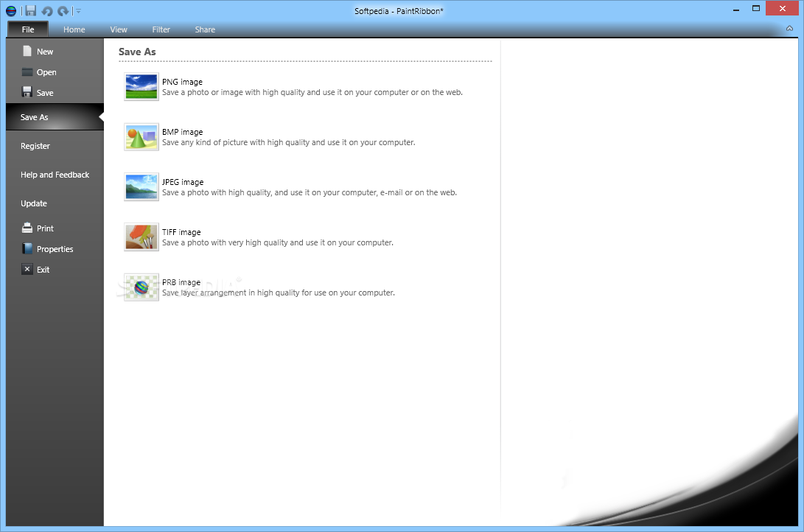Click the Exit X icon
The image size is (804, 532).
pyautogui.click(x=27, y=269)
